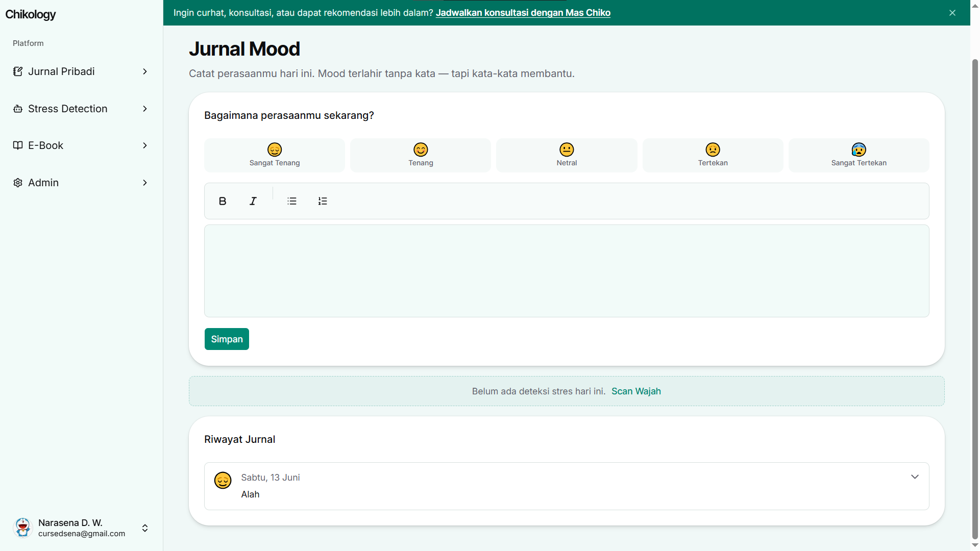Click the Admin gear icon

click(18, 183)
